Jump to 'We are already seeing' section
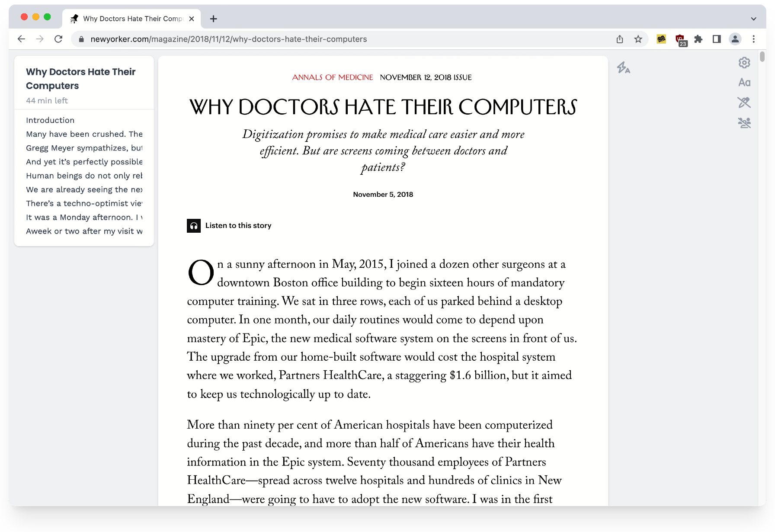775x532 pixels. (x=84, y=189)
